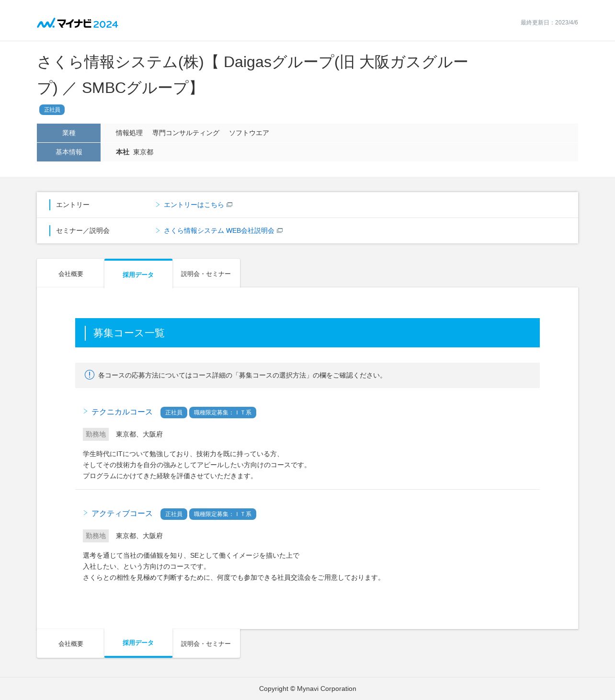Click 最終更新日：2023/4/6 text
The image size is (615, 700).
549,23
